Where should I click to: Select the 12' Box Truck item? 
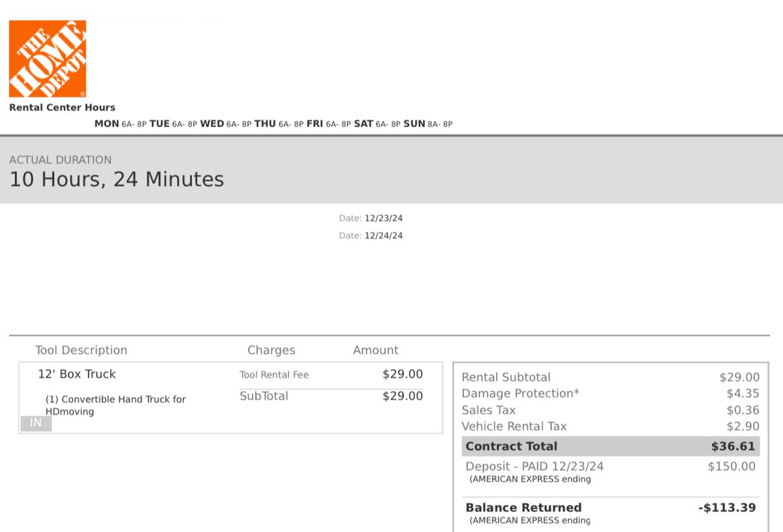tap(77, 374)
